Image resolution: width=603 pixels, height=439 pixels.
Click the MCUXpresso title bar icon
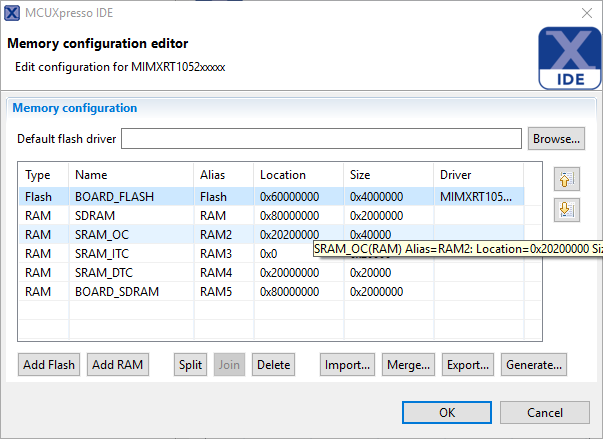click(12, 15)
